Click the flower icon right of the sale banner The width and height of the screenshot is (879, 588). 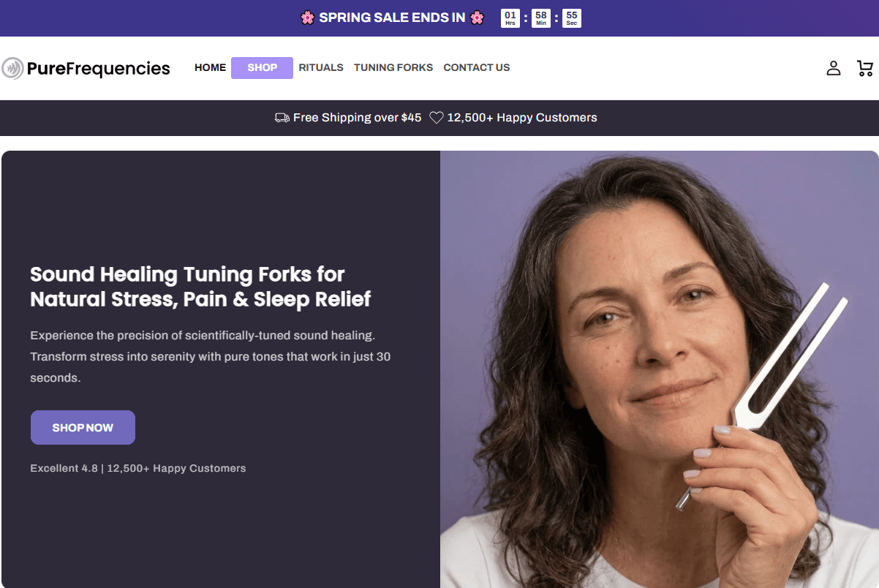477,17
